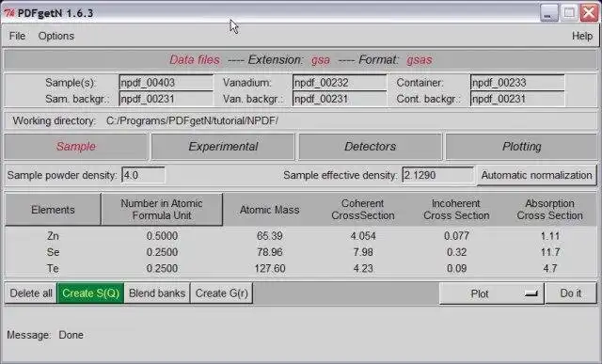Click the Cont. backgr. file field
Image resolution: width=602 pixels, height=364 pixels.
tap(517, 99)
